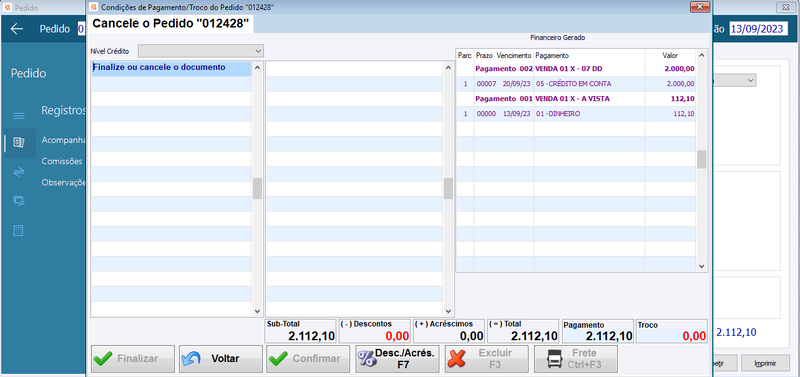The width and height of the screenshot is (800, 377).
Task: Select the '05 -CRÉDITO EM CONTA' row
Action: pos(576,84)
